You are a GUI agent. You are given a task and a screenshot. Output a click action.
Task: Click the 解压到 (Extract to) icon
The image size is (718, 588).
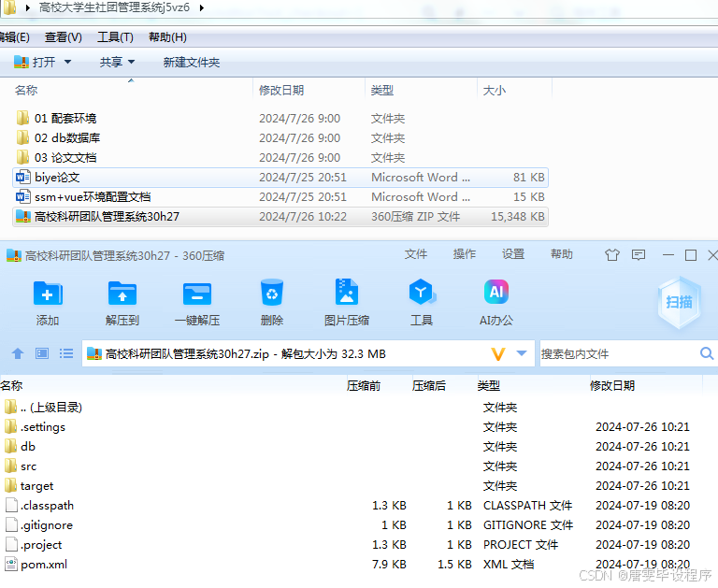122,294
